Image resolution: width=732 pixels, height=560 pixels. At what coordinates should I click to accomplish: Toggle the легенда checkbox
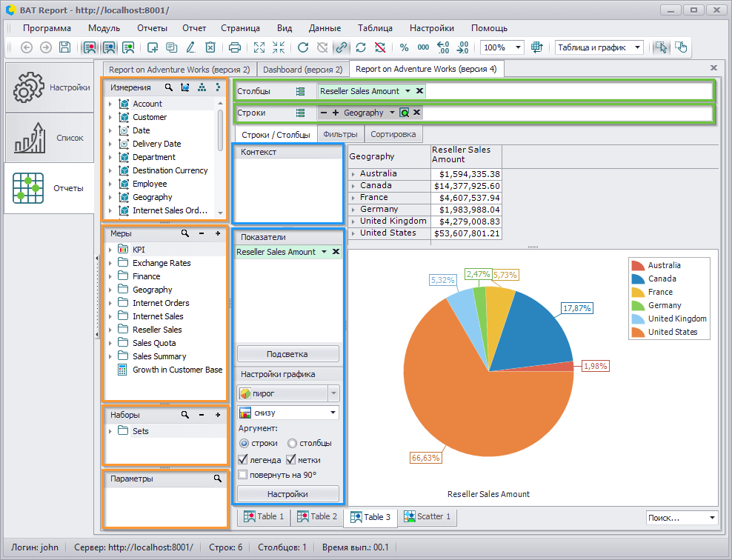coord(243,460)
